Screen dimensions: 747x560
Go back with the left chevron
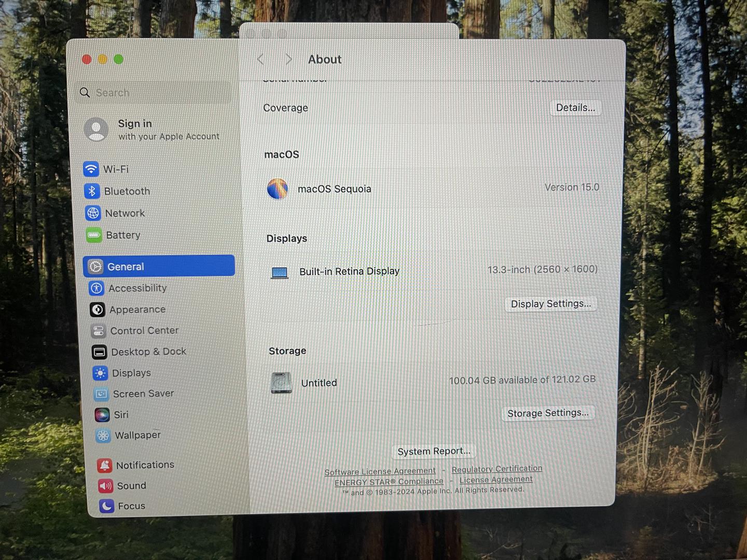(x=260, y=60)
